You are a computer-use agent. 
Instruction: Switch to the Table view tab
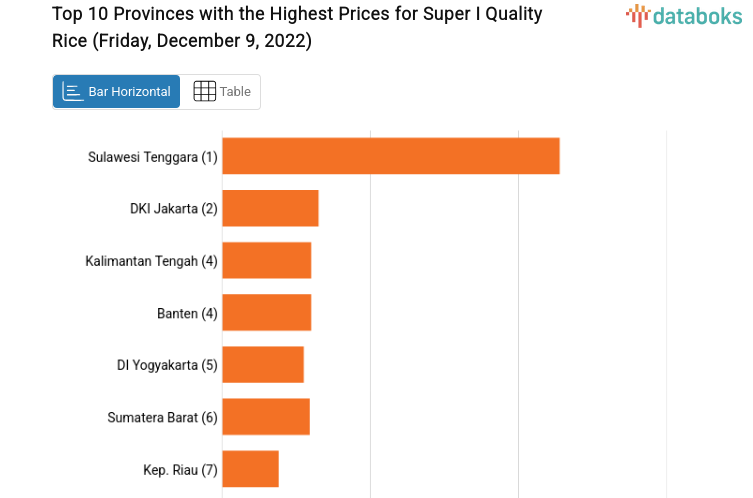pos(221,92)
